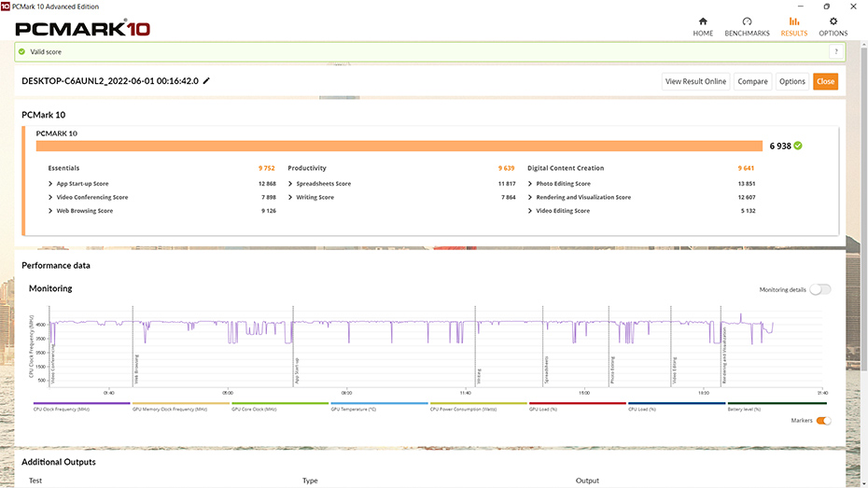The height and width of the screenshot is (488, 868).
Task: Click the Rendering and Visualization chart marker
Action: point(721,345)
